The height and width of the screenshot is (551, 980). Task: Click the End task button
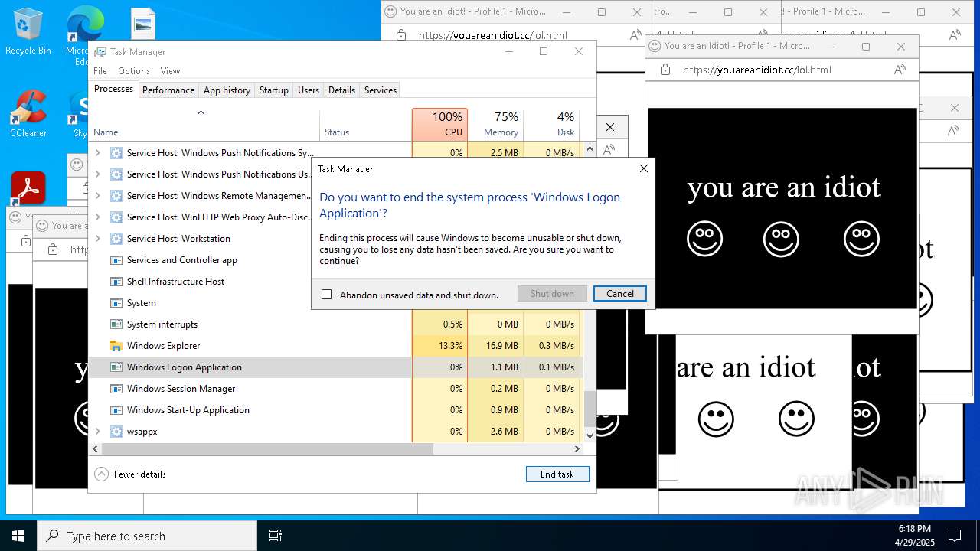(557, 474)
